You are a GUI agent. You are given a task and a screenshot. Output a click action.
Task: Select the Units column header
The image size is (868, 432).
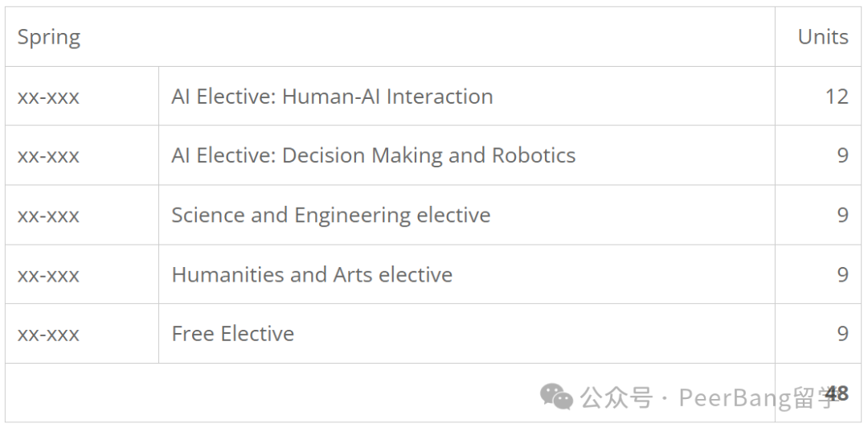tap(823, 37)
